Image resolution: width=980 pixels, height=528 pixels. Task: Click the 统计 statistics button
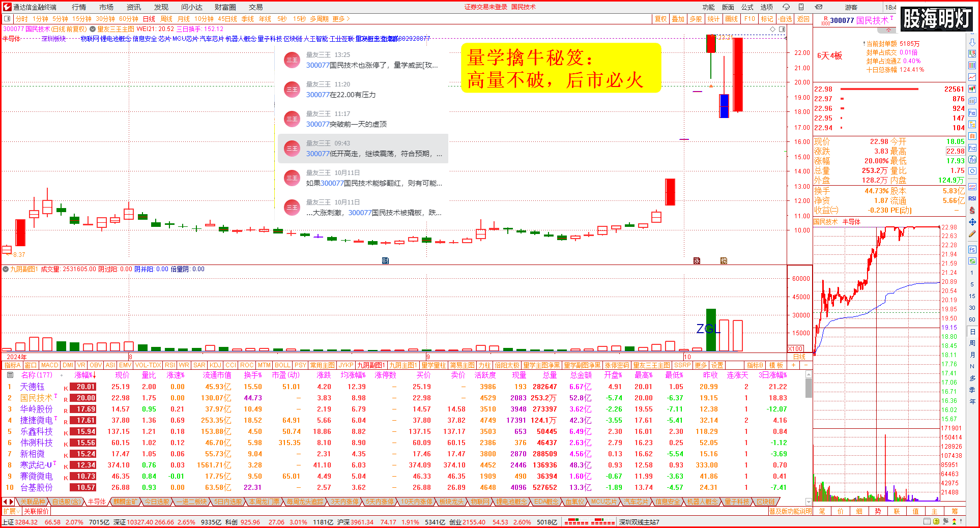[x=714, y=19]
